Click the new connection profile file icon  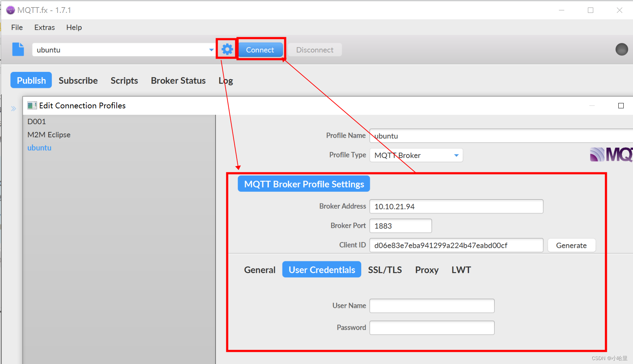pyautogui.click(x=18, y=49)
